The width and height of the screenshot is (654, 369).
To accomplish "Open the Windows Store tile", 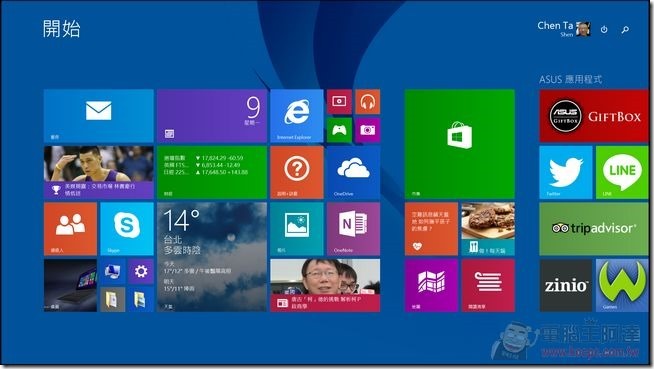I will tap(459, 144).
